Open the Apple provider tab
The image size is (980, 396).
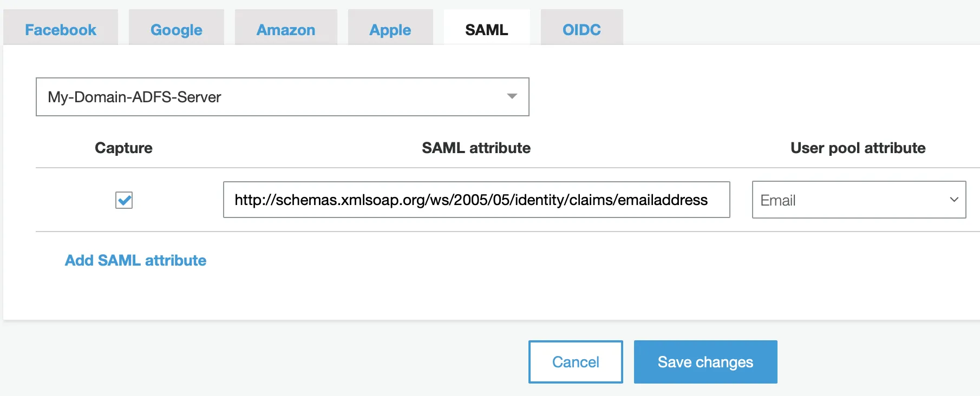coord(389,29)
